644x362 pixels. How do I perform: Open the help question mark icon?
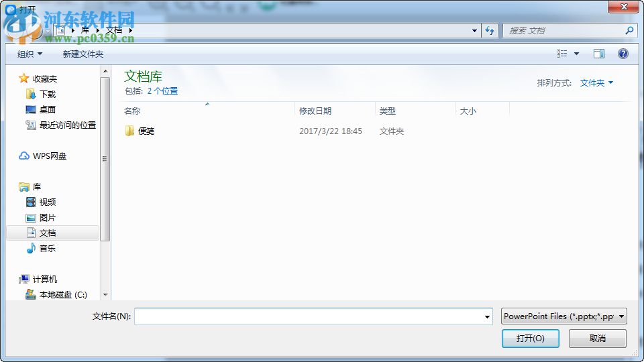[x=623, y=54]
